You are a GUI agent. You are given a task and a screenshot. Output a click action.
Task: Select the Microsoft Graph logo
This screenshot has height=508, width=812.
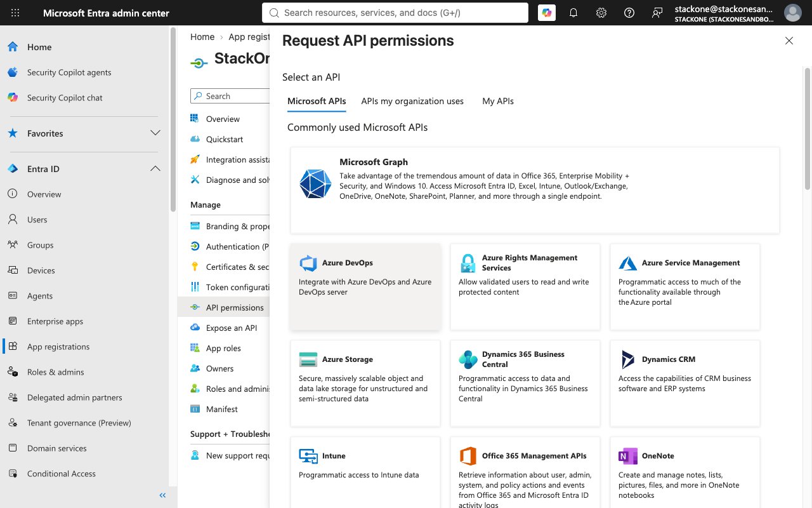(315, 184)
